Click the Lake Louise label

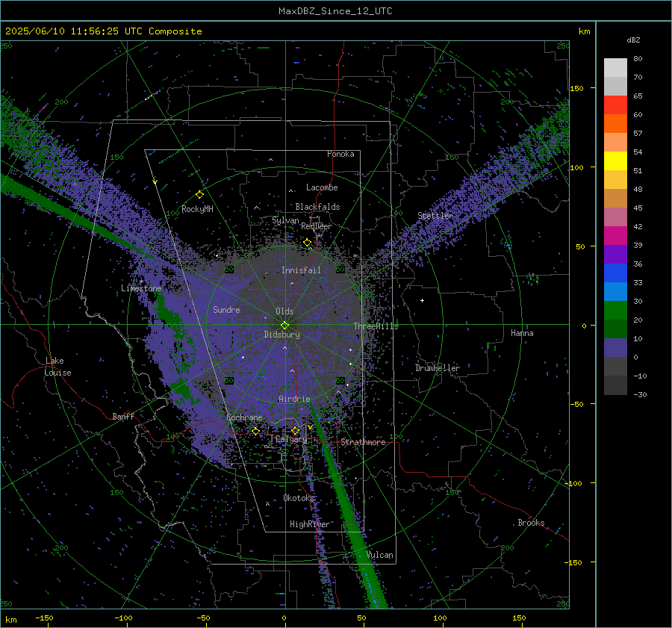(x=57, y=367)
